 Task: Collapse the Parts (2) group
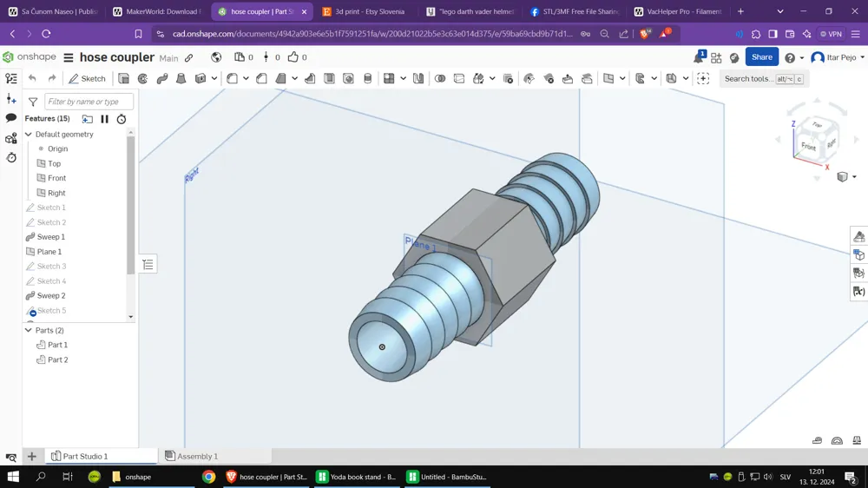click(x=29, y=330)
